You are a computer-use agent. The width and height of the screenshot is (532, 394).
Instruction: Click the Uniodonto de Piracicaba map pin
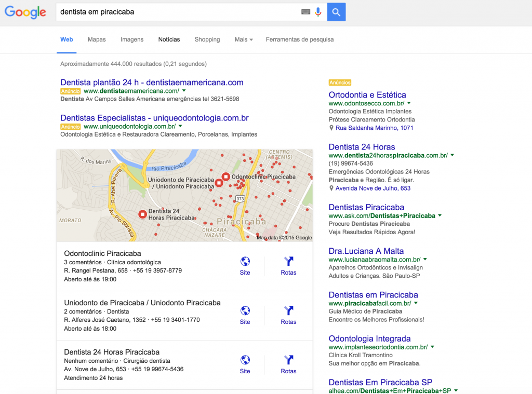[219, 183]
